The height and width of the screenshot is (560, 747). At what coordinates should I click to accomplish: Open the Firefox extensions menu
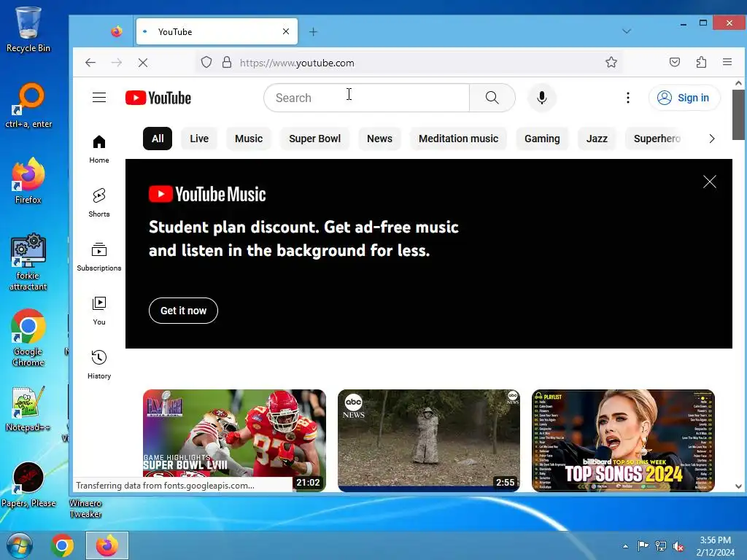(701, 62)
